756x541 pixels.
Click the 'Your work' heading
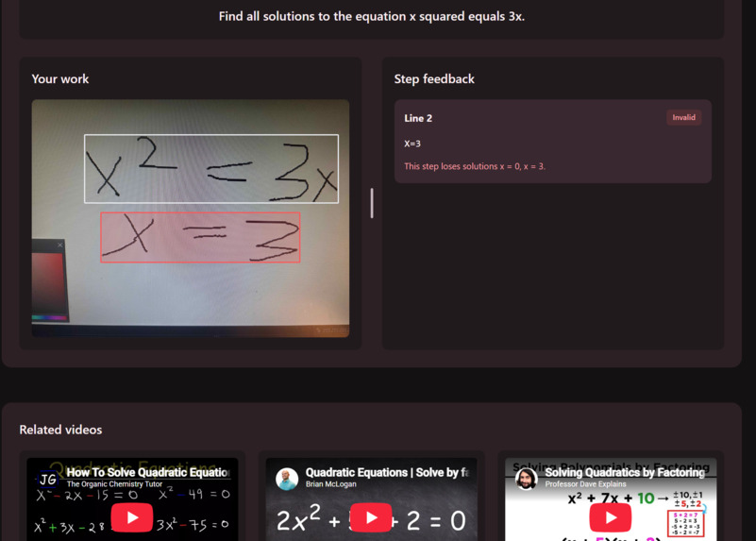pos(59,78)
